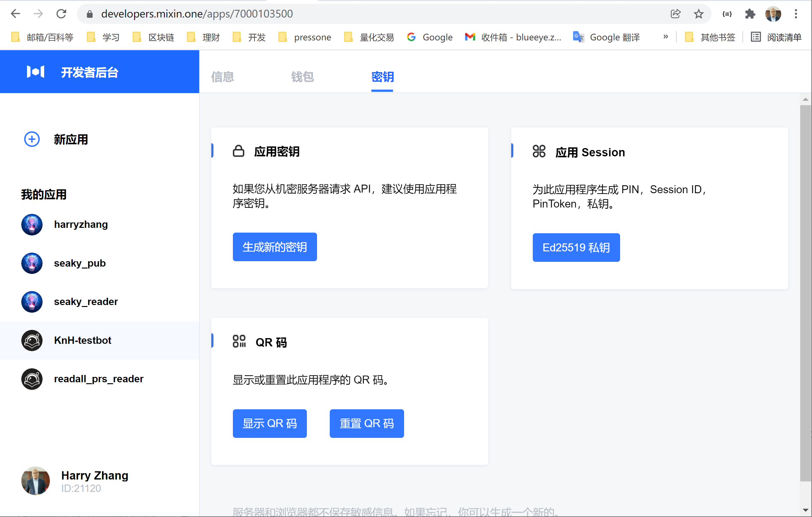Click the Chrome extensions puzzle icon
Viewport: 812px width, 517px height.
(750, 14)
